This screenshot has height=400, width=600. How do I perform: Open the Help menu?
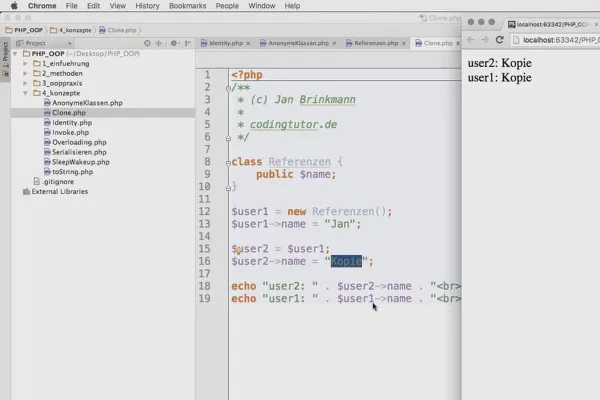coord(292,6)
